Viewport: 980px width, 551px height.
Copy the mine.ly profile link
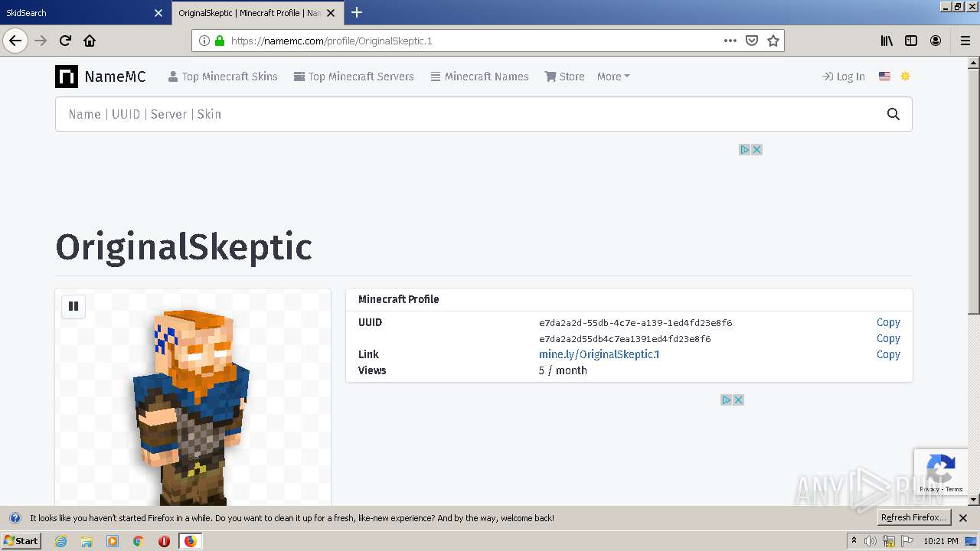[888, 354]
